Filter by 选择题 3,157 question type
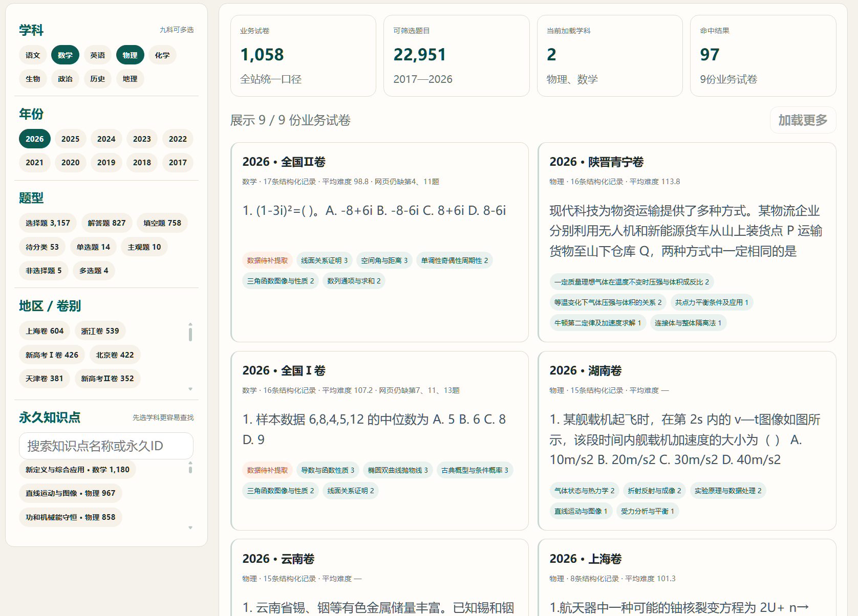Image resolution: width=858 pixels, height=616 pixels. 48,223
